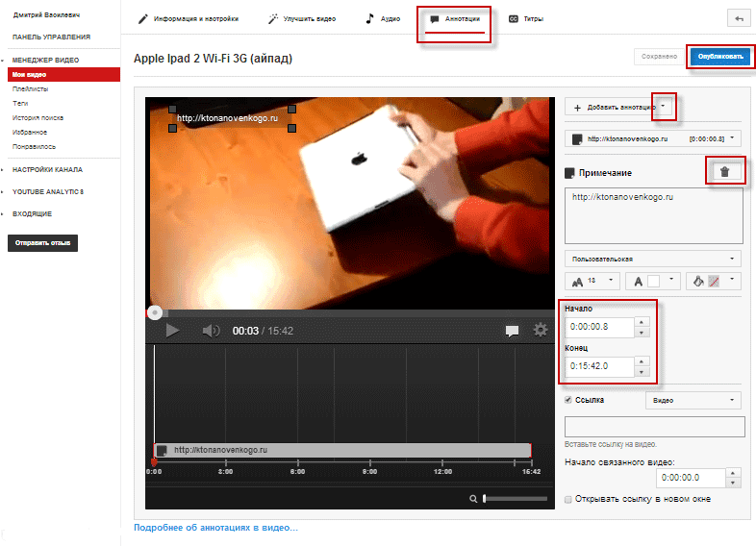
Task: Click the text color A icon
Action: (x=638, y=282)
